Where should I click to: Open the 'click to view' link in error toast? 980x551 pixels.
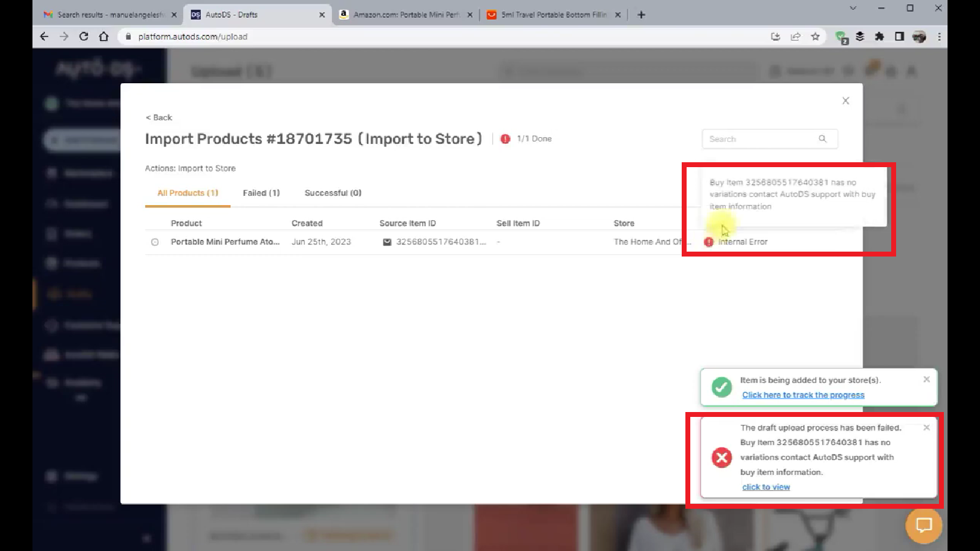pos(766,487)
